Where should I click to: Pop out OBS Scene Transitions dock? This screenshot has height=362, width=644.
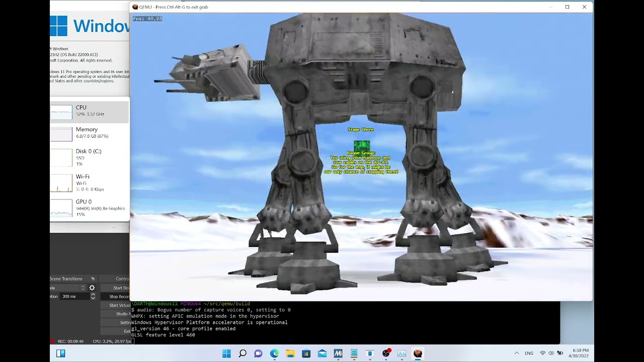[93, 279]
